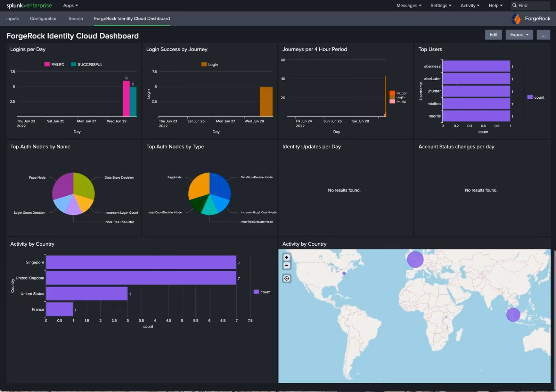Image resolution: width=556 pixels, height=392 pixels.
Task: Click the orange spike in Journeys chart
Action: click(x=385, y=96)
